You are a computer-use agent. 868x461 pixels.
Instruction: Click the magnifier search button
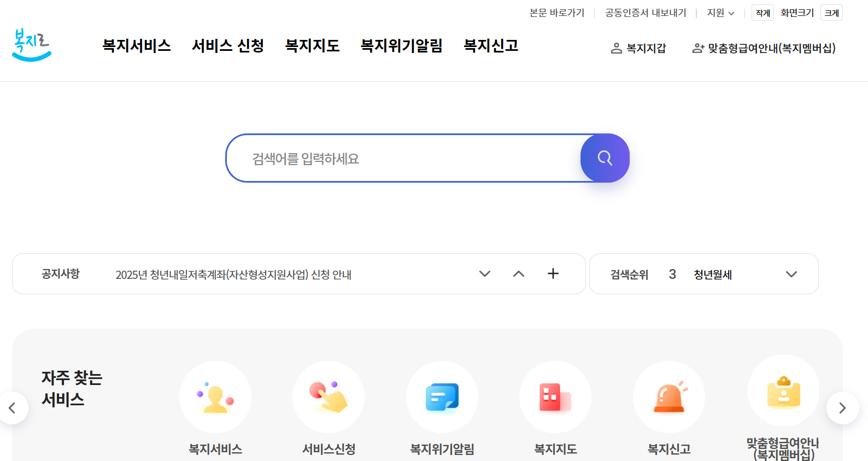click(x=605, y=158)
